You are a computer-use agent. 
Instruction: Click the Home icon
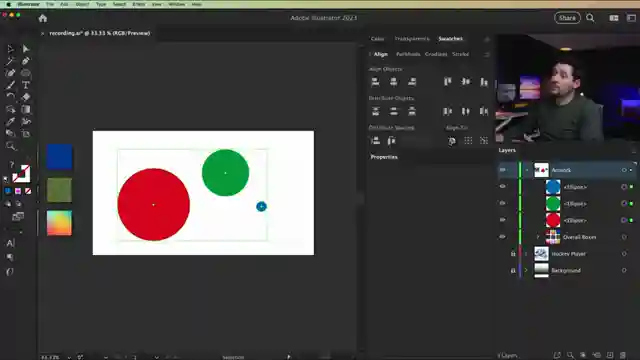43,18
